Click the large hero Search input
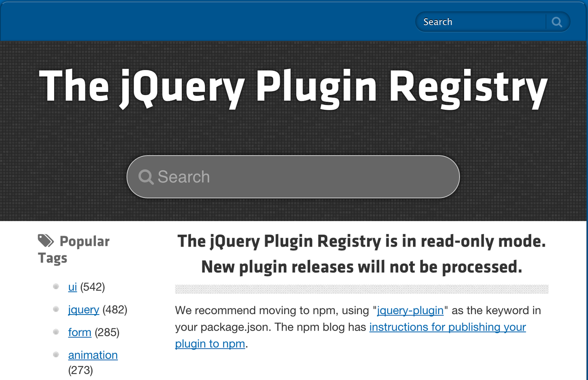 293,177
